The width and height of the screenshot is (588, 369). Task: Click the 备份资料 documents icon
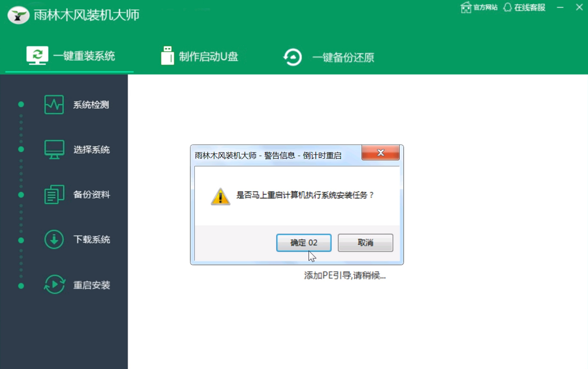[54, 194]
